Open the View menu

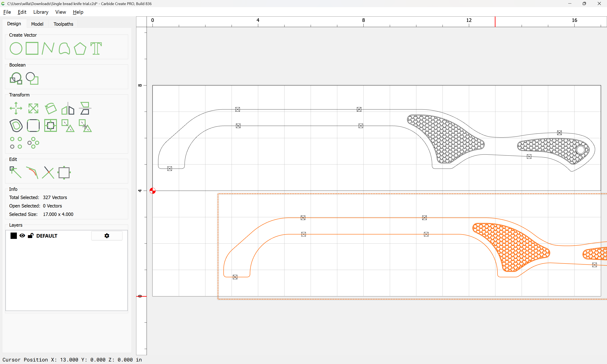tap(60, 12)
